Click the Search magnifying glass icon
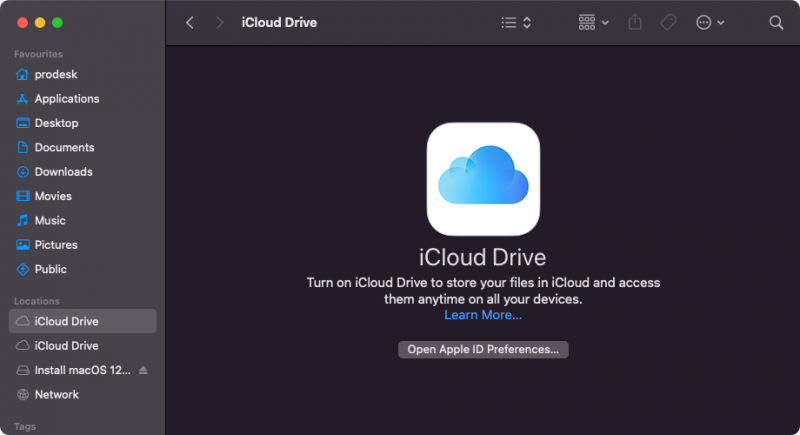This screenshot has height=435, width=800. point(776,22)
